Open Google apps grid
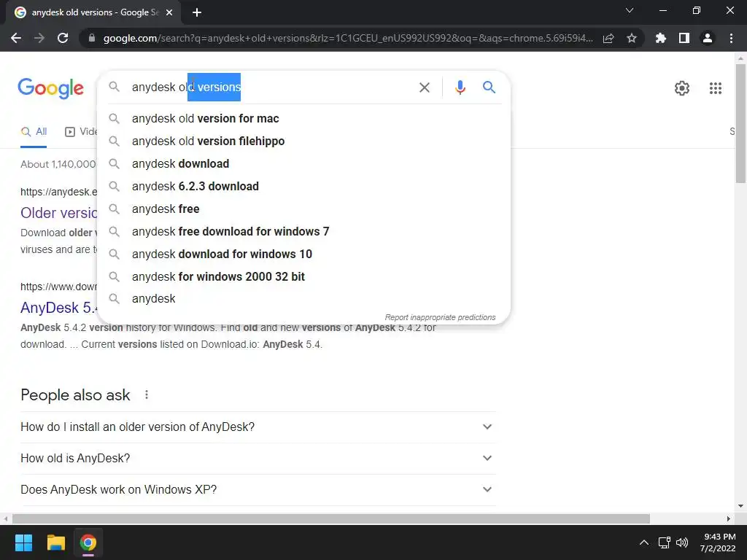Screen dimensions: 747x560 715,88
